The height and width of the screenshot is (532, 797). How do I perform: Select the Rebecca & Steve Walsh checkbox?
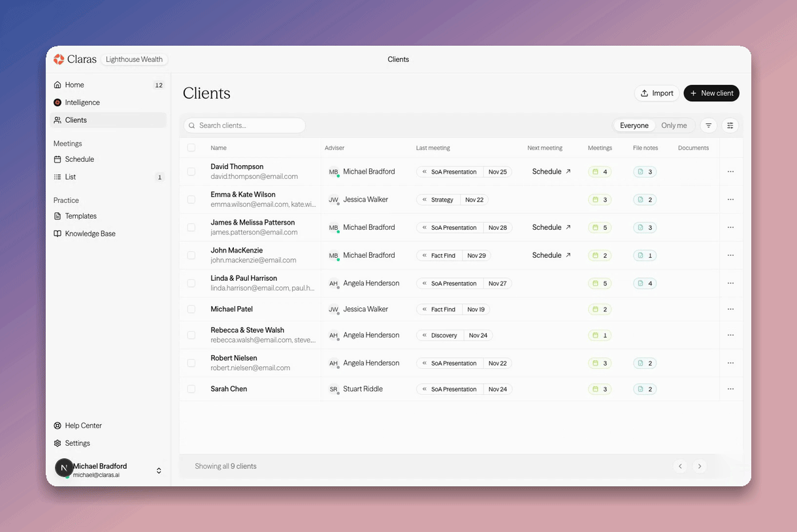tap(191, 335)
